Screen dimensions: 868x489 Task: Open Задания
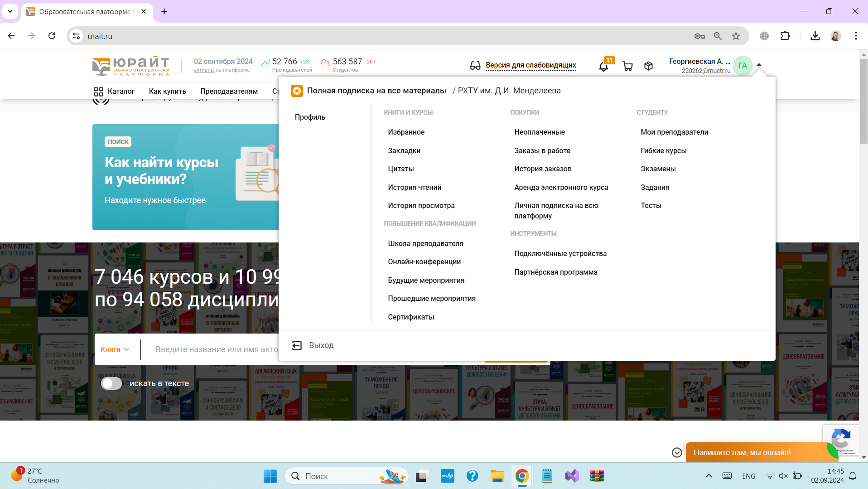pyautogui.click(x=655, y=187)
